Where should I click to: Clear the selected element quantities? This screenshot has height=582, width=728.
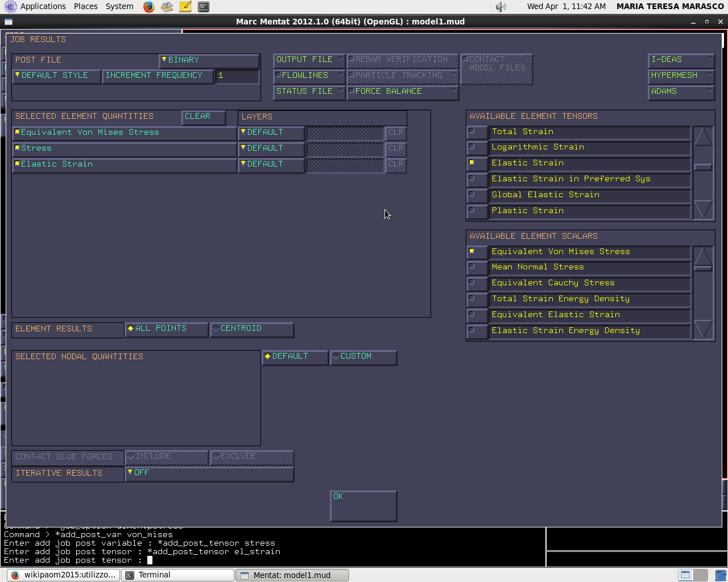[x=204, y=117]
